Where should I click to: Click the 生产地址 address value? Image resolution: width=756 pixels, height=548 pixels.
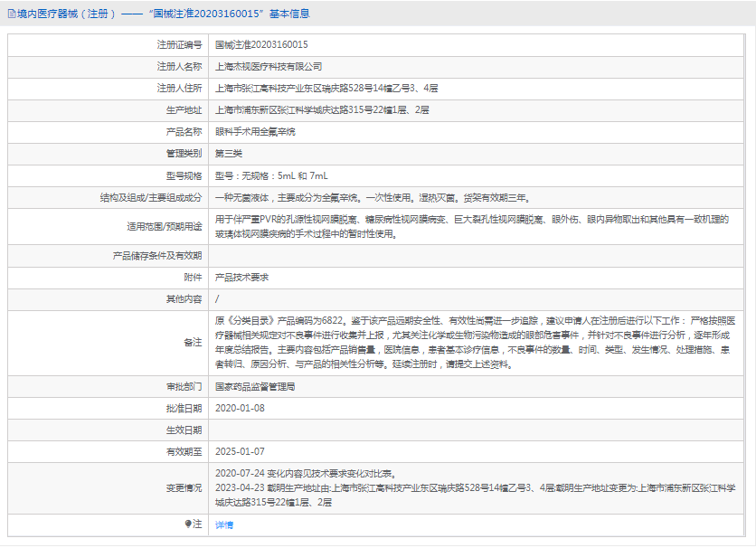322,109
